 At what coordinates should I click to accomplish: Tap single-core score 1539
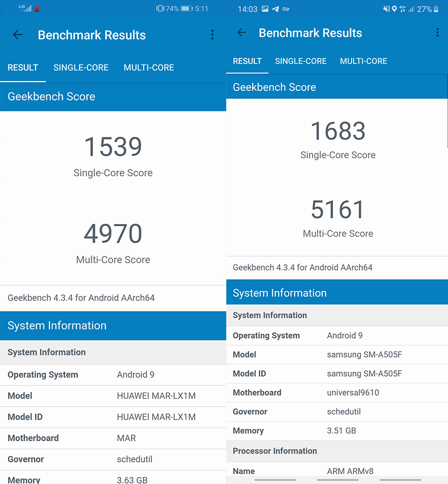[x=113, y=147]
